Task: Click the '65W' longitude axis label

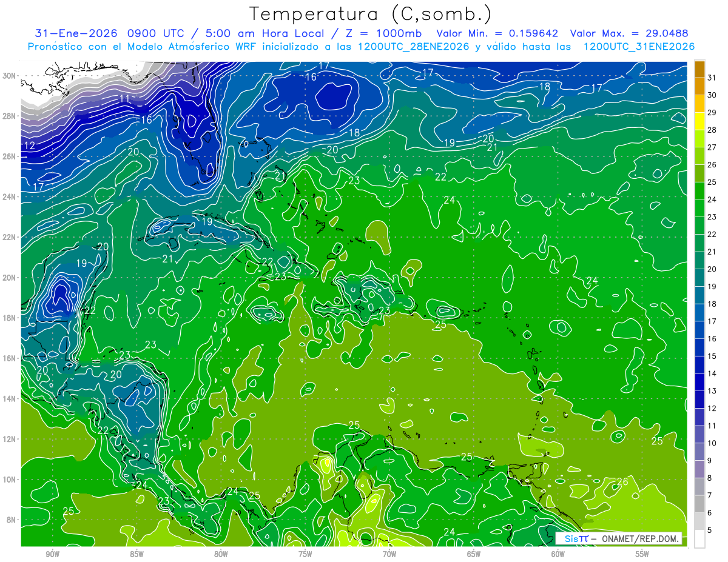Action: (474, 554)
